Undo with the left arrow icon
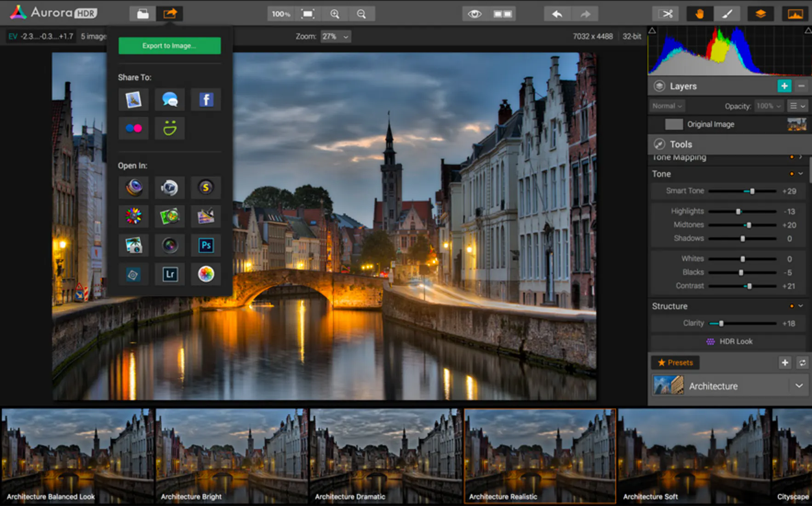This screenshot has height=506, width=812. 557,14
